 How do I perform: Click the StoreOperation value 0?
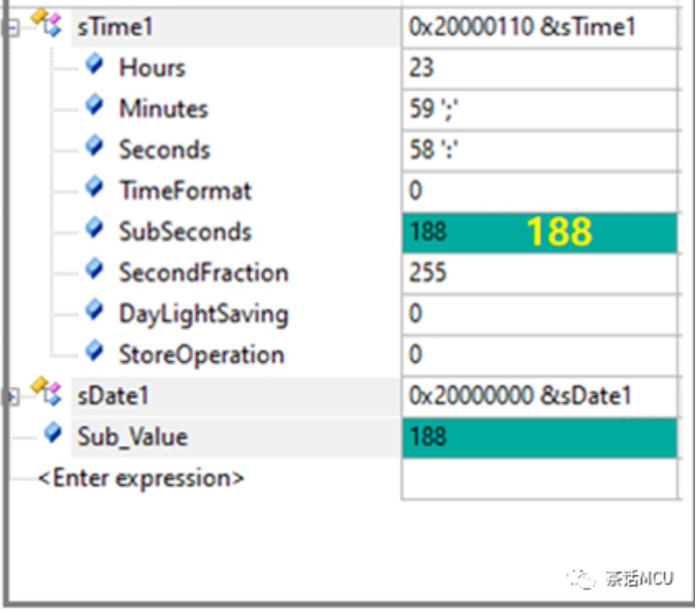click(x=416, y=355)
